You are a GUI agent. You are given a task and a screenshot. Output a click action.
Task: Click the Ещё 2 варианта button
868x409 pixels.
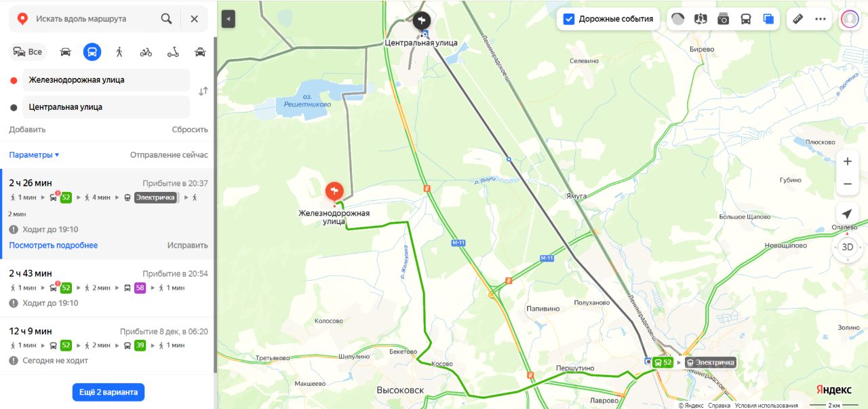coord(108,392)
